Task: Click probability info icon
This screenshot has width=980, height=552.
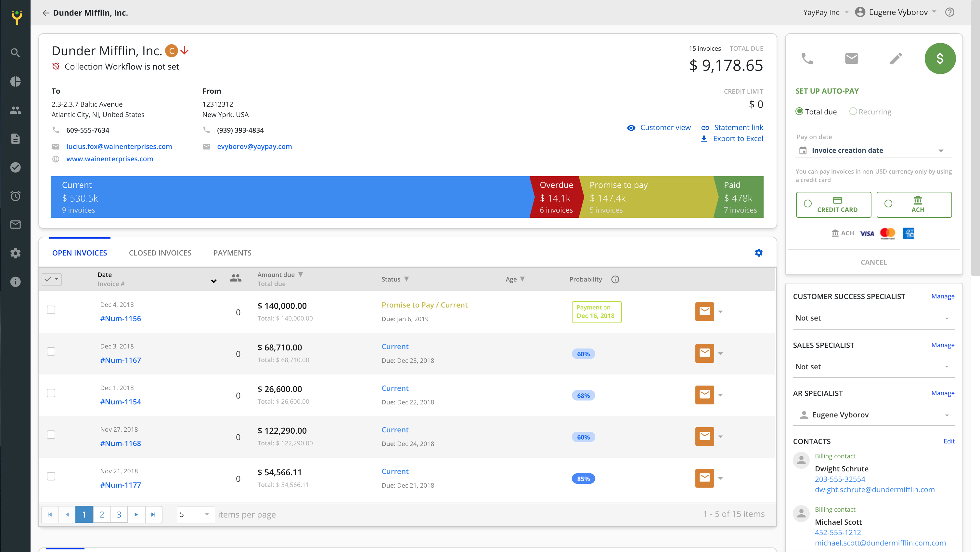Action: click(x=615, y=280)
